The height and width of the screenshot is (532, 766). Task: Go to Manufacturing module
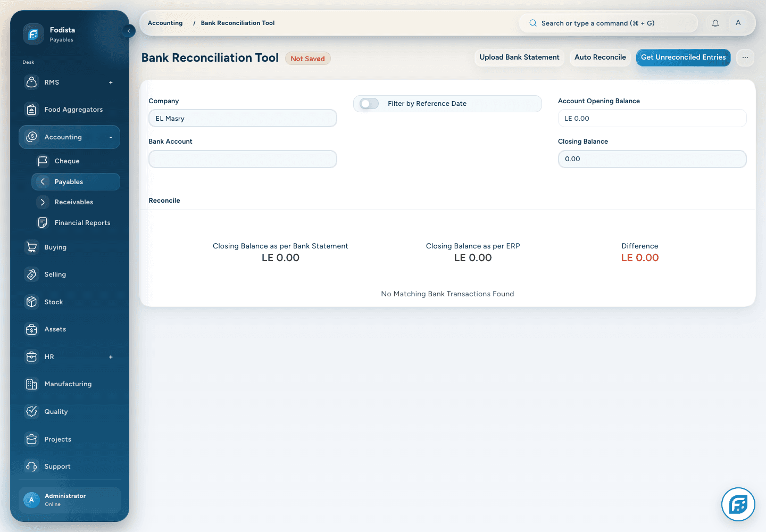[69, 384]
